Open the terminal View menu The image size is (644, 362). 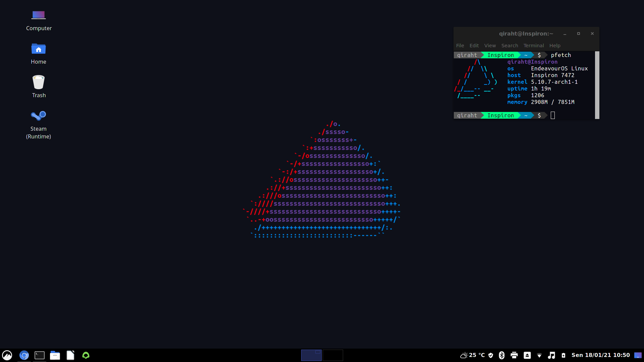point(490,46)
